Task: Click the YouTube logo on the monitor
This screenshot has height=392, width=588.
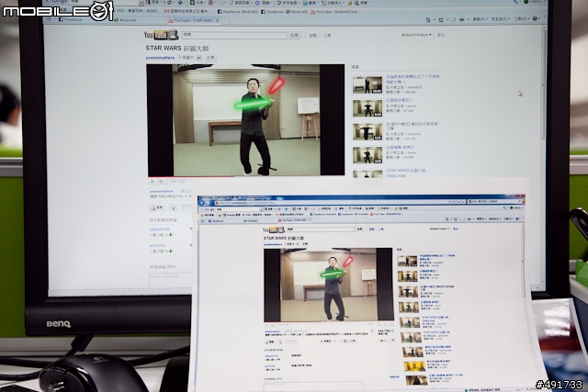Action: click(x=161, y=35)
